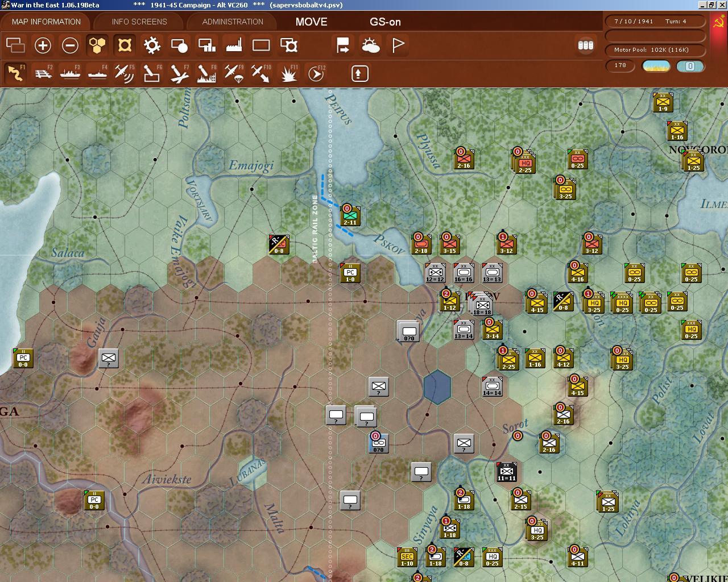728x582 pixels.
Task: Select the black 11=11 unit counter
Action: [506, 472]
